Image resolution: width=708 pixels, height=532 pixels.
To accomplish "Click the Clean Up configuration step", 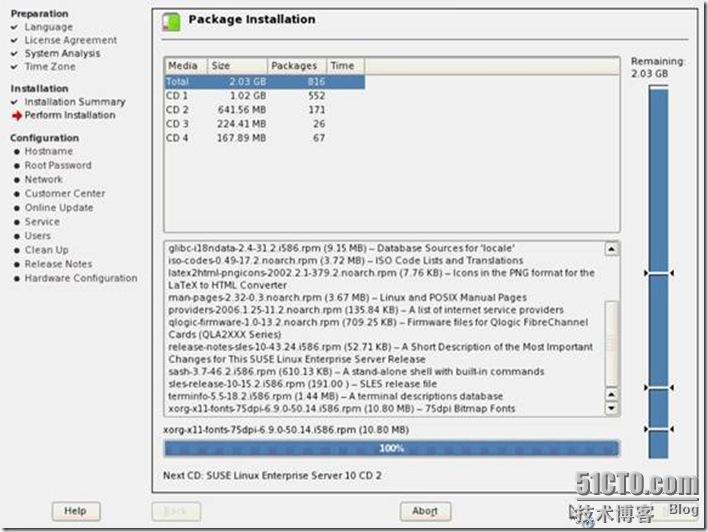I will tap(47, 250).
